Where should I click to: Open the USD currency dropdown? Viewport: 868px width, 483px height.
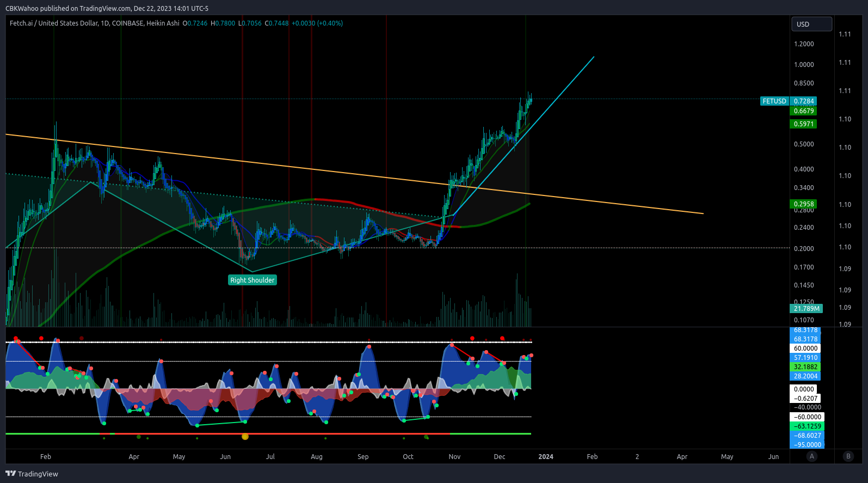[x=811, y=24]
